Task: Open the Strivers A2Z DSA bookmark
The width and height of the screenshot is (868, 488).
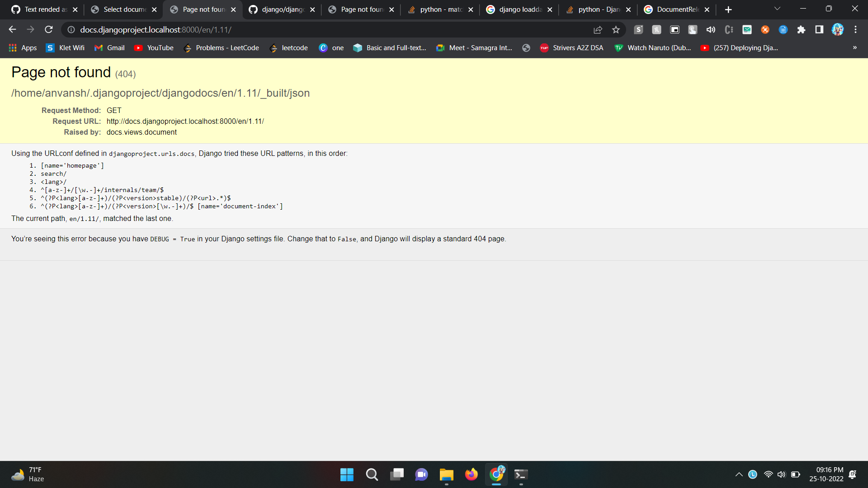Action: 572,47
